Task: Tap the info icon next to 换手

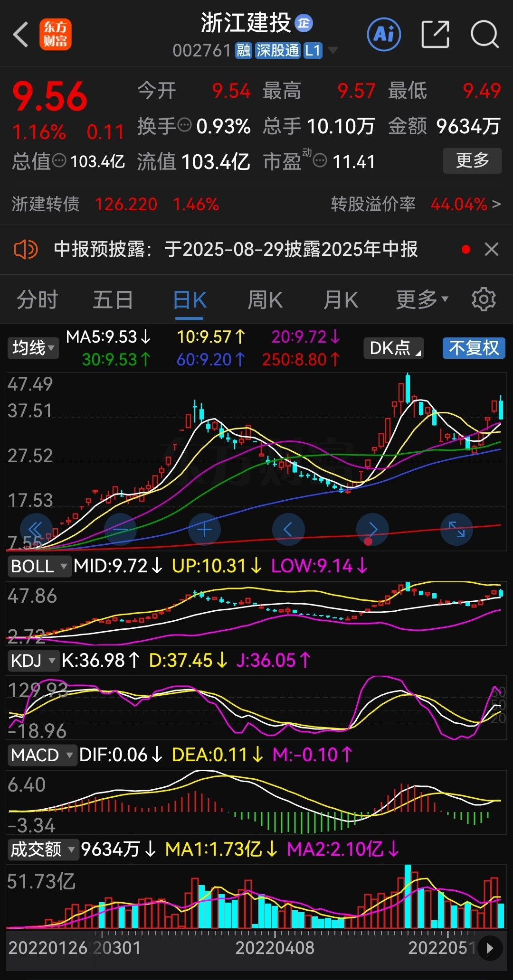Action: click(184, 125)
